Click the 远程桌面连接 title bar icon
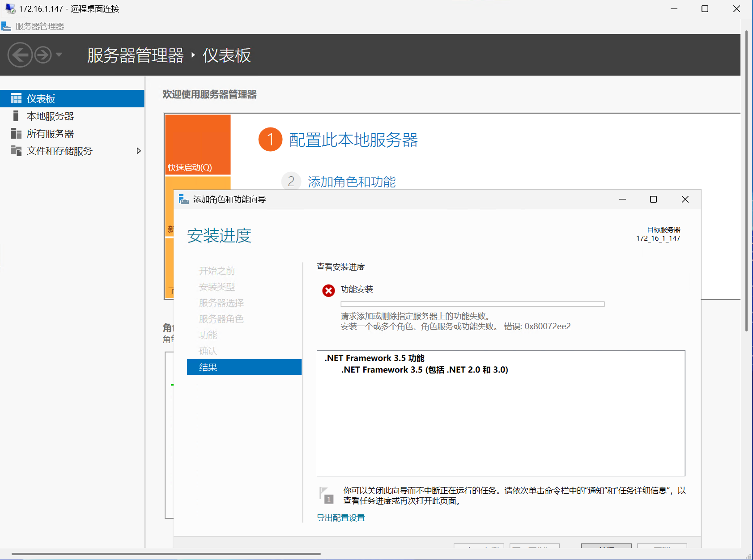 [x=10, y=8]
